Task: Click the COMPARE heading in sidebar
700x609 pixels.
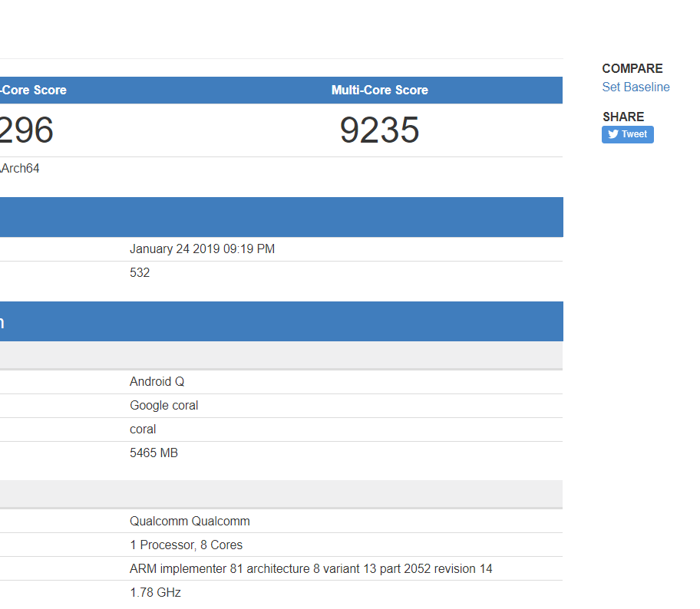Action: (x=632, y=68)
